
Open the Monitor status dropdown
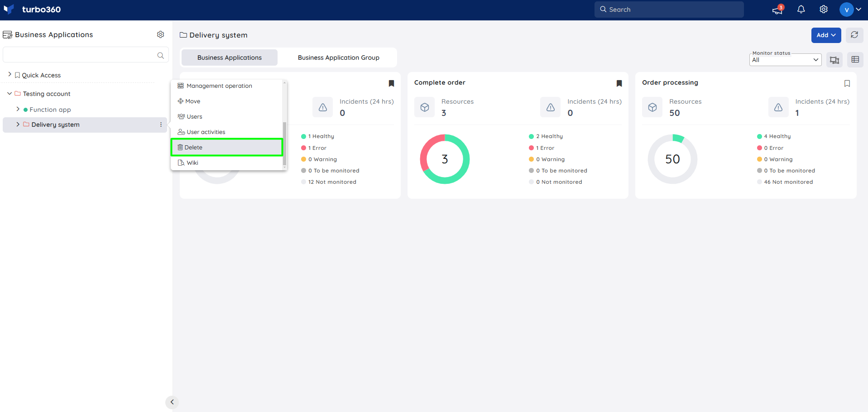click(786, 60)
